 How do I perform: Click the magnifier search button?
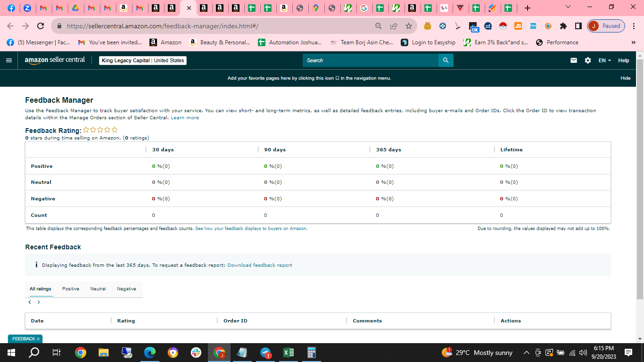point(446,60)
